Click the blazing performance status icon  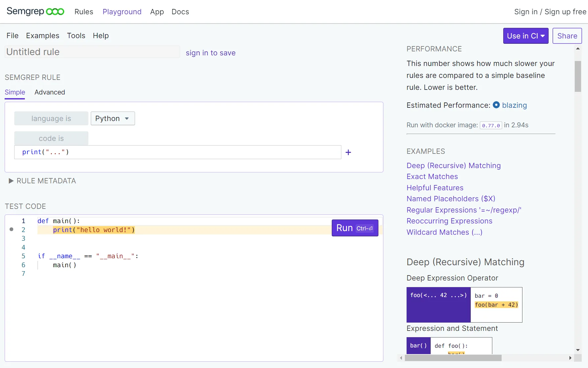[x=496, y=105]
